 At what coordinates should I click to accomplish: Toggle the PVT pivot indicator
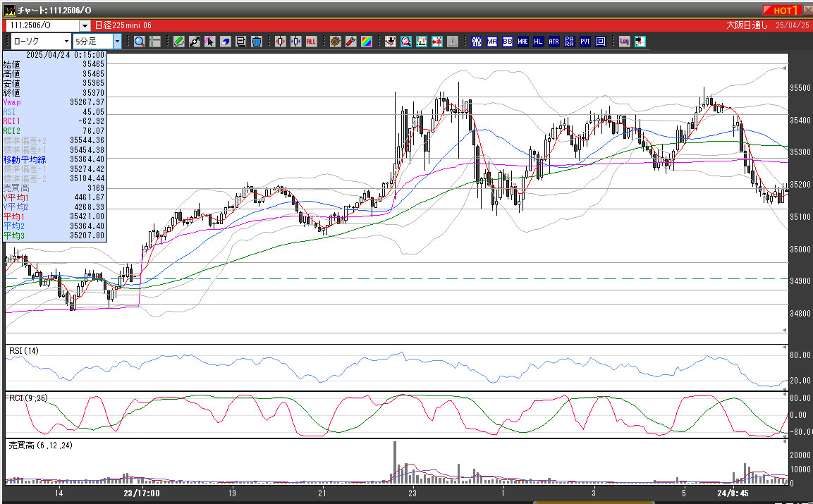point(585,42)
